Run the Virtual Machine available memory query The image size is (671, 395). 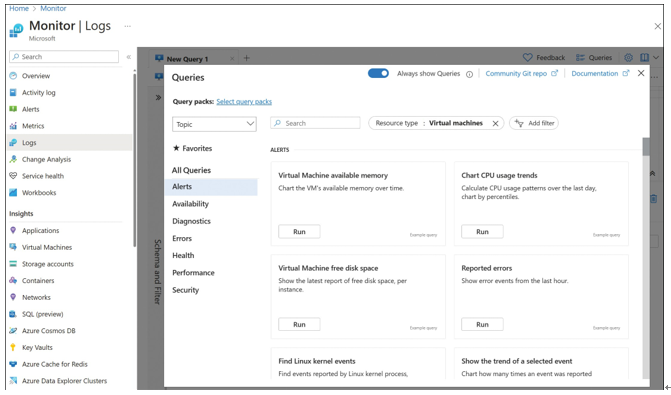pos(299,232)
